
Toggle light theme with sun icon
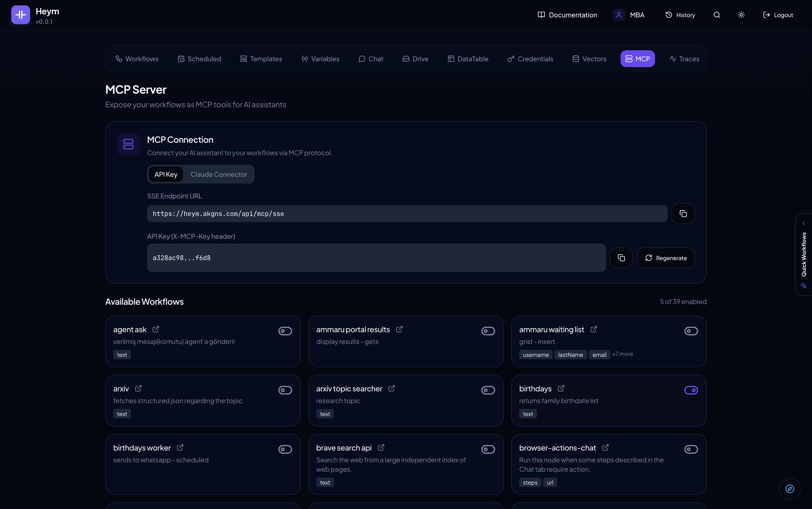(x=741, y=15)
